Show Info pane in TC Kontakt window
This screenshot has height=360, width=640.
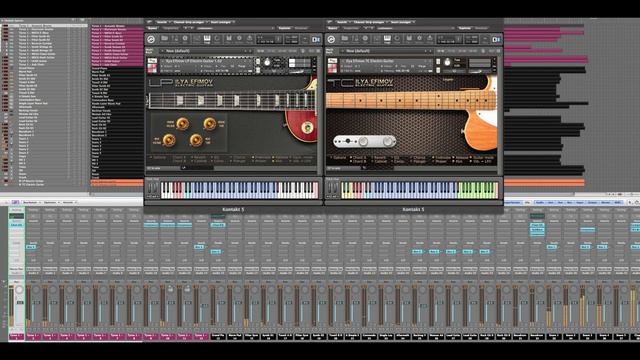pos(366,39)
